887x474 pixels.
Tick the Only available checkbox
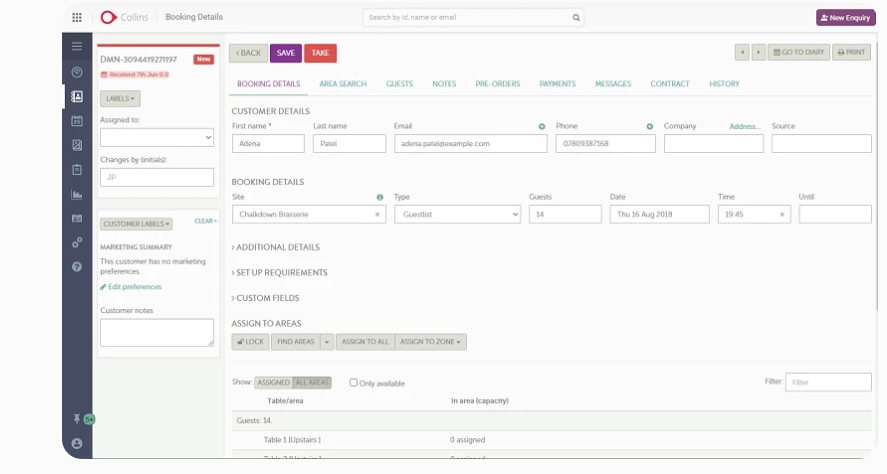pos(354,383)
